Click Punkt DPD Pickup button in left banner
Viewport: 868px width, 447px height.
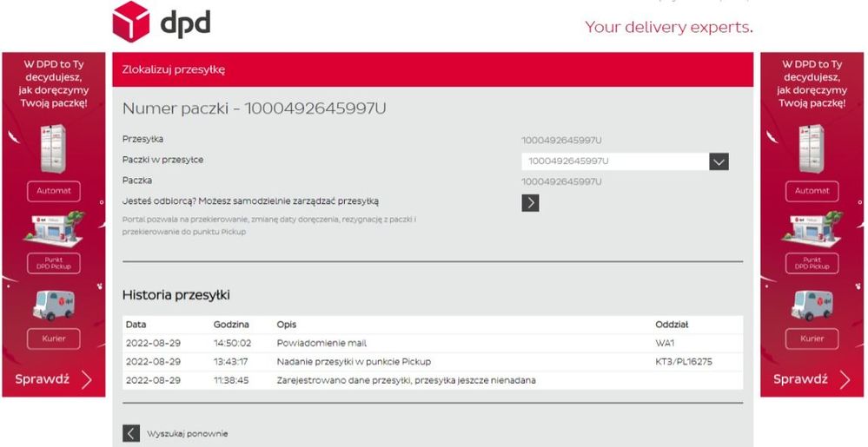(54, 263)
